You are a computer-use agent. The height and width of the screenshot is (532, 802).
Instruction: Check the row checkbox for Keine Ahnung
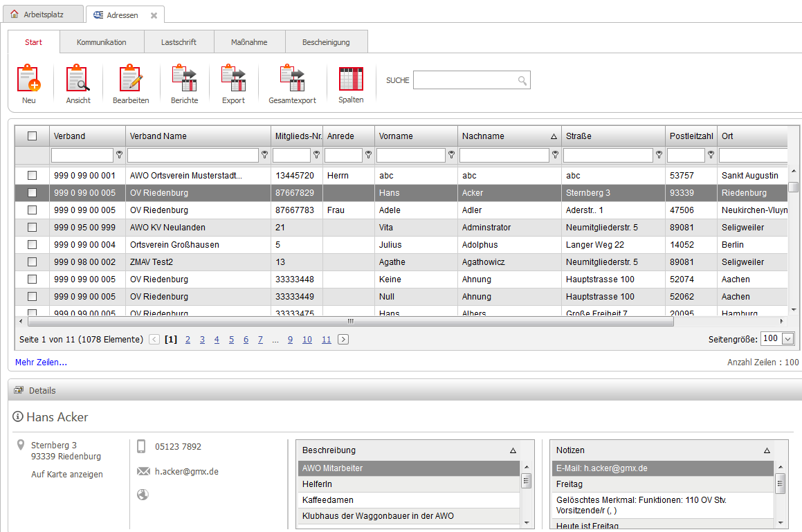33,279
